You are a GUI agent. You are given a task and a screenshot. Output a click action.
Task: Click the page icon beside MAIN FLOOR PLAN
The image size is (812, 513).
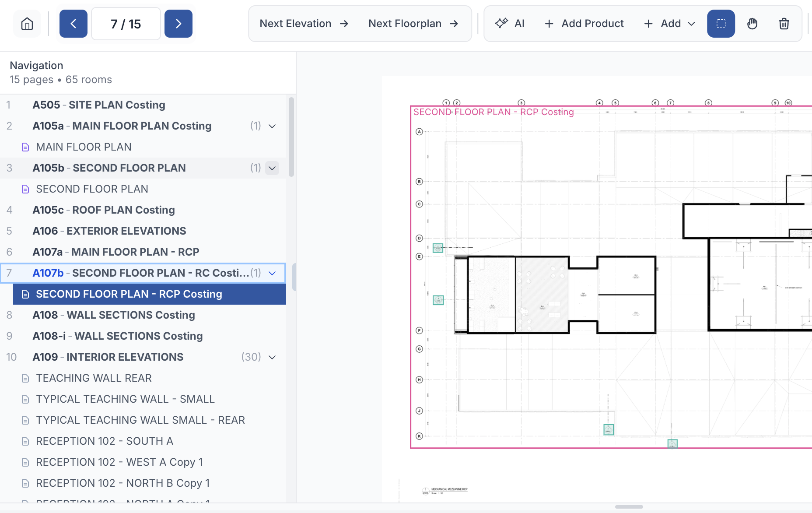[x=25, y=147]
